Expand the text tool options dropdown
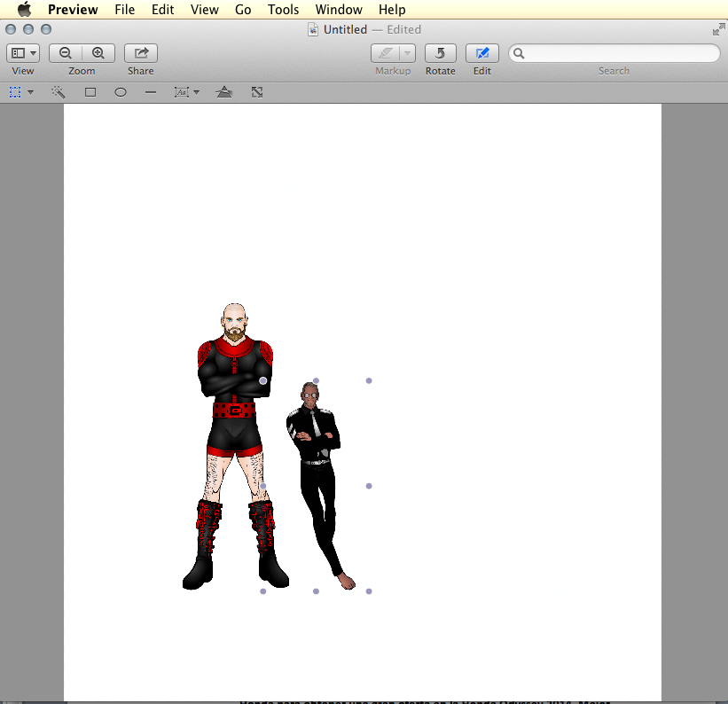Image resolution: width=728 pixels, height=704 pixels. point(196,92)
